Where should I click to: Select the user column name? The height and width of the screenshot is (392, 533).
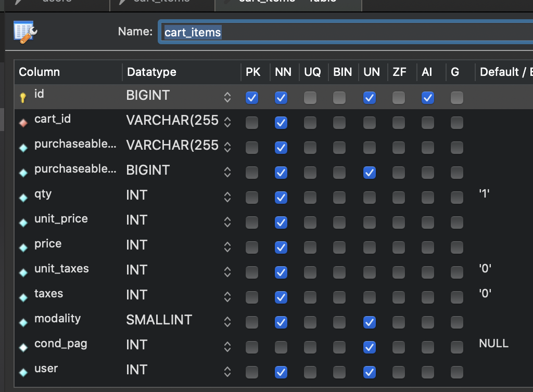pyautogui.click(x=46, y=369)
